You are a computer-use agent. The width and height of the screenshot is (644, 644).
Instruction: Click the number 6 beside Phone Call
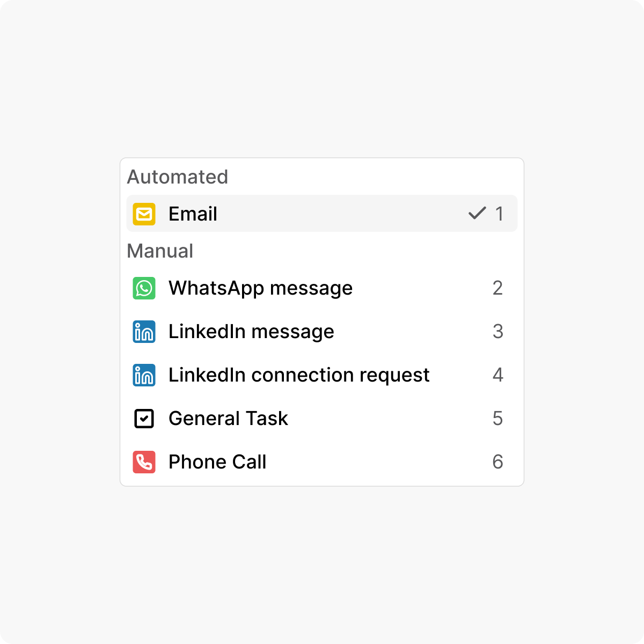497,462
